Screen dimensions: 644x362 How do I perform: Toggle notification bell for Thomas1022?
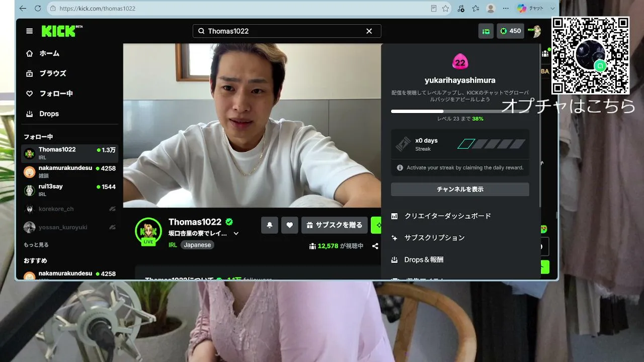click(x=270, y=225)
